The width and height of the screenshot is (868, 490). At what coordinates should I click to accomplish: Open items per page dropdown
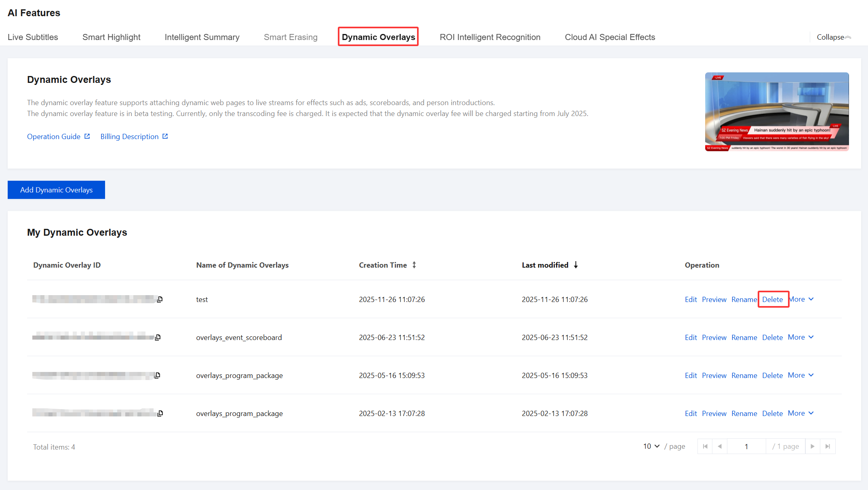651,446
